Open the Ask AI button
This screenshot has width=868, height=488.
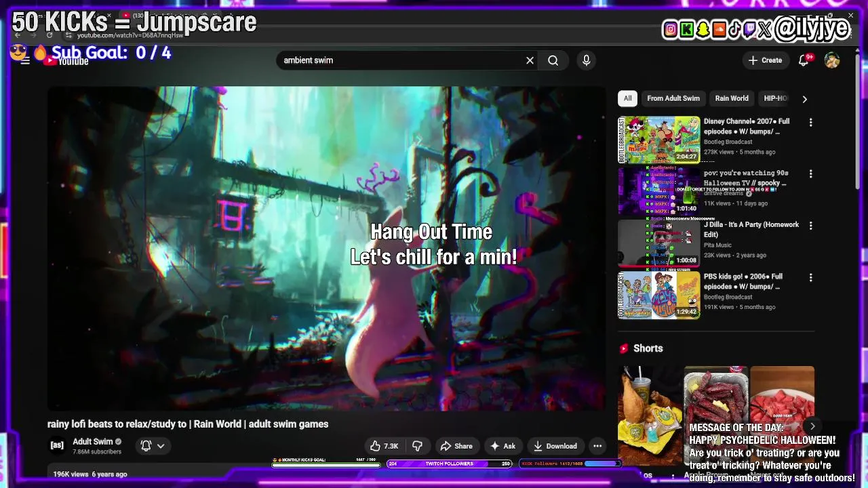[x=502, y=446]
